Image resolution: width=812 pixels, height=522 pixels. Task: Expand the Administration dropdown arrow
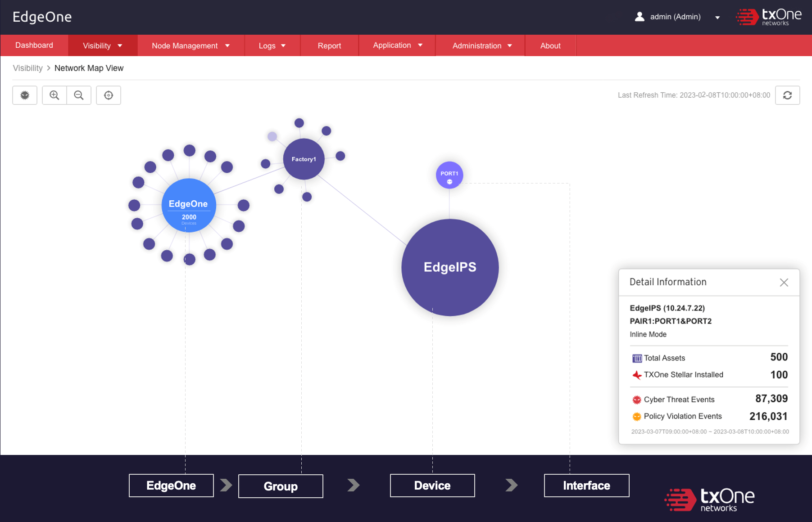coord(510,46)
